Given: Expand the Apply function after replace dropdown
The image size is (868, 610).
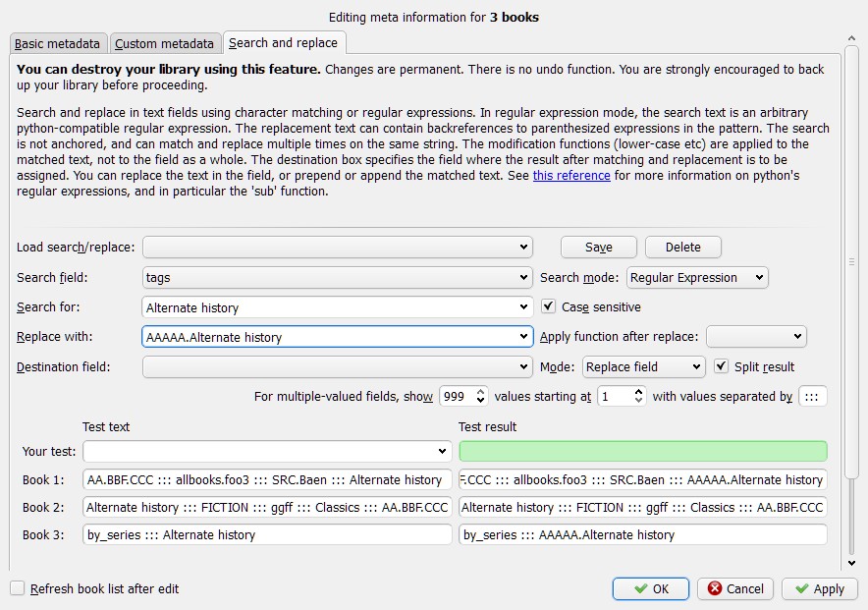Looking at the screenshot, I should (755, 337).
